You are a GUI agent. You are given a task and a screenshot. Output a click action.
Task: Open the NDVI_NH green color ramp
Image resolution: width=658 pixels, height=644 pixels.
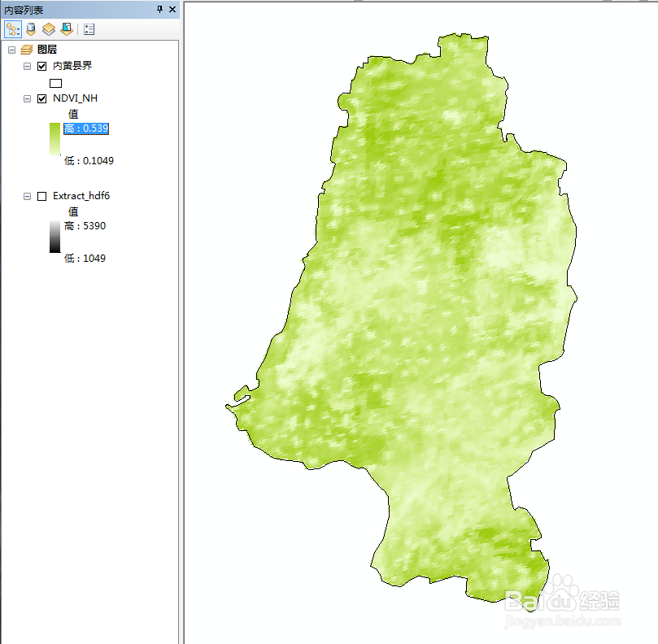coord(55,139)
